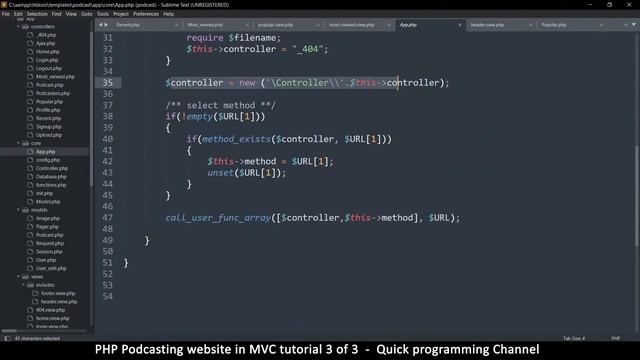Open init.php in sidebar
The image size is (640, 360).
[x=44, y=193]
